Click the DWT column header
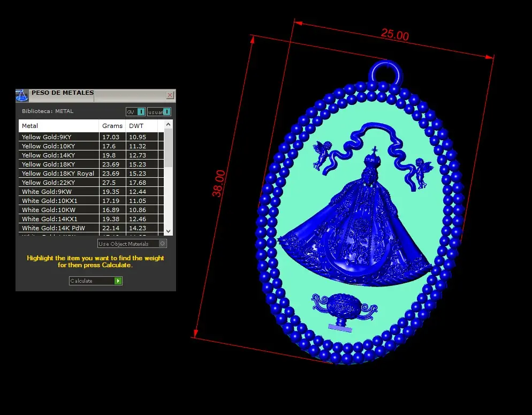The height and width of the screenshot is (415, 532). (x=141, y=126)
